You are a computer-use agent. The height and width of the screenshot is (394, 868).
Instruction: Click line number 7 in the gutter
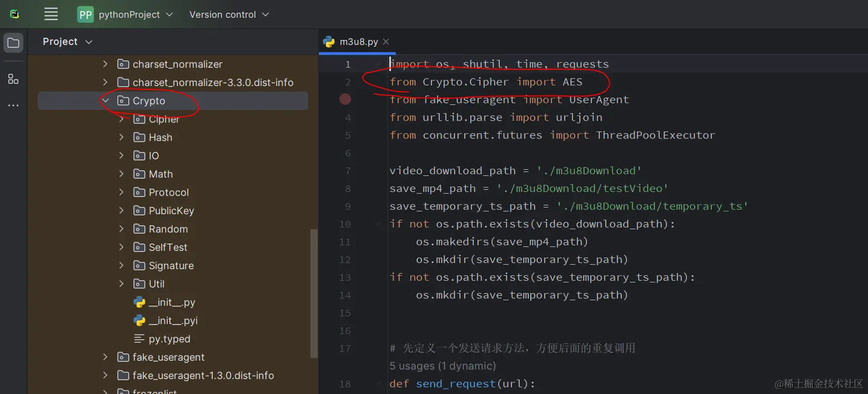[x=348, y=170]
